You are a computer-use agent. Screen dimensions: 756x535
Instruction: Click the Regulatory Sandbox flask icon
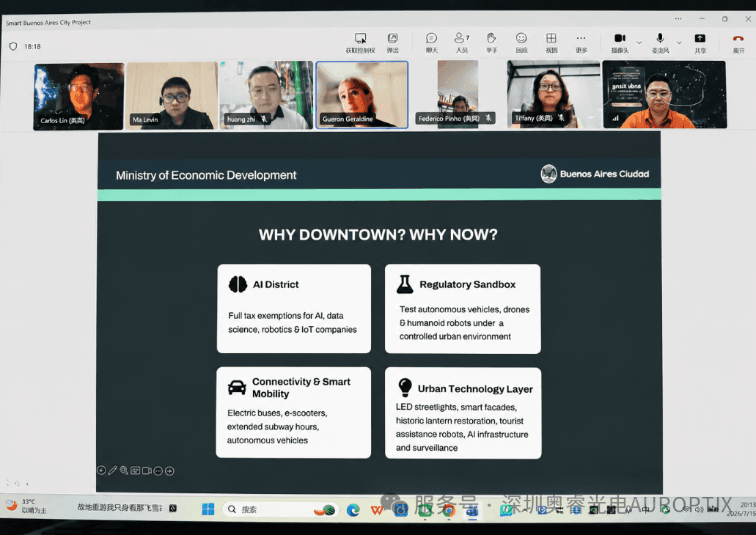[405, 284]
